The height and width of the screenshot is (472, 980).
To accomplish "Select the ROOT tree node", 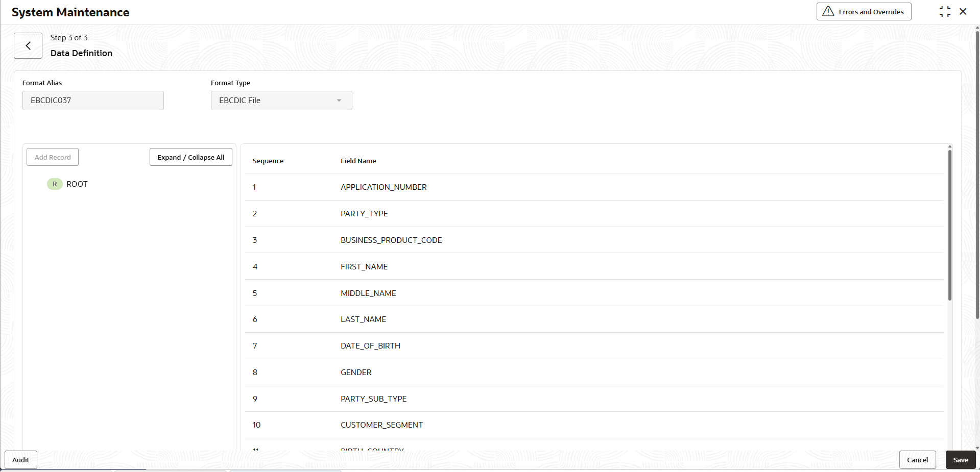I will (77, 184).
